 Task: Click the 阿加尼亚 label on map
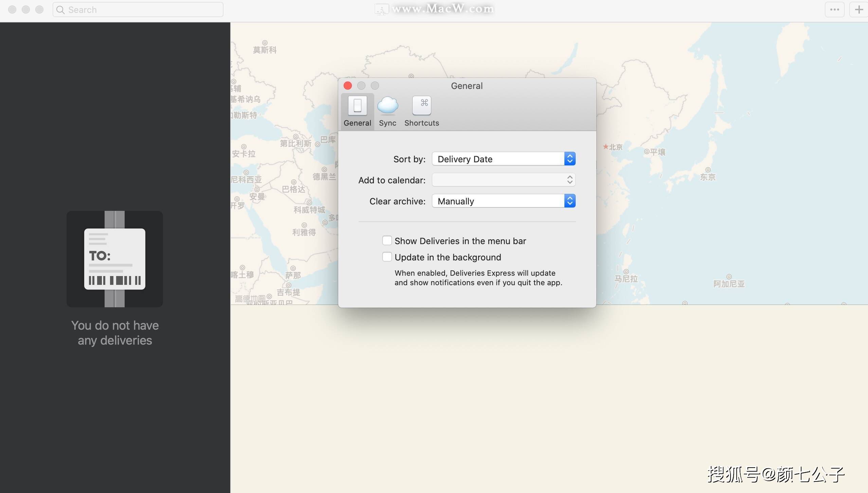[x=729, y=284]
